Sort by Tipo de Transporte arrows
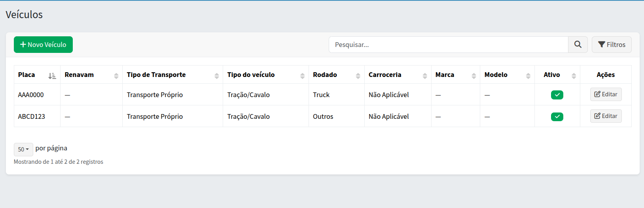This screenshot has height=208, width=644. click(x=216, y=76)
